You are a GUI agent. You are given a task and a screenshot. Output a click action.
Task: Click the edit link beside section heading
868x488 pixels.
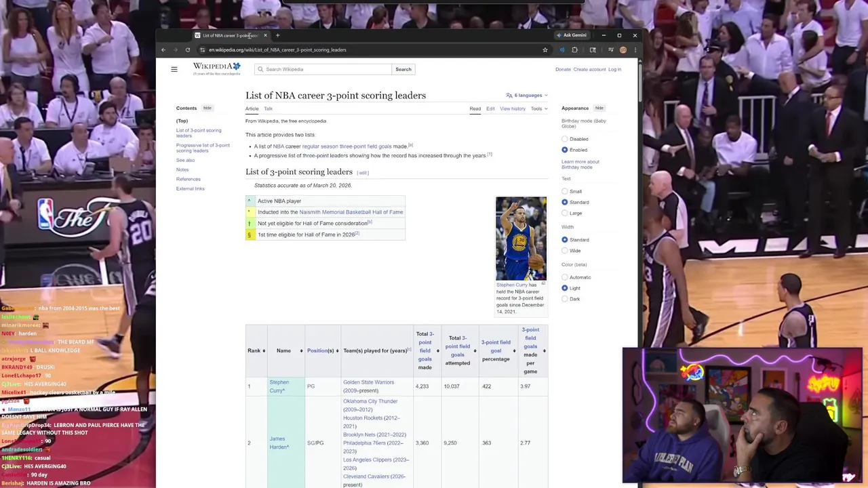click(x=363, y=173)
